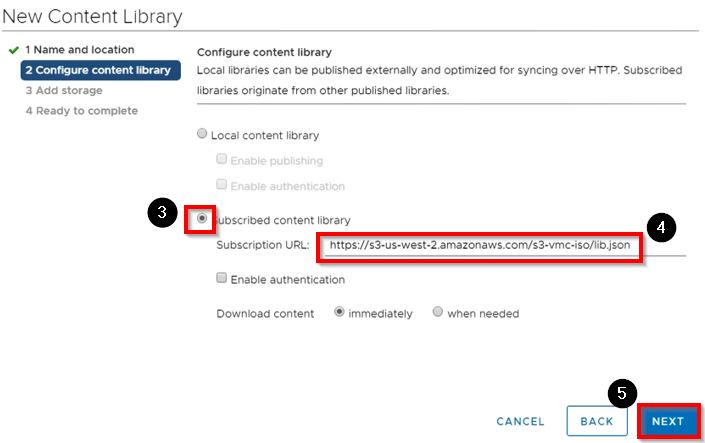Open step 1 Name and location
Screen dimensions: 705x443
[x=79, y=50]
